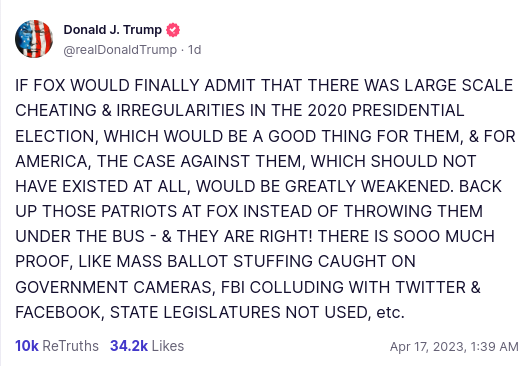Open the Apr 17, 2023 date stamp

[x=429, y=347]
